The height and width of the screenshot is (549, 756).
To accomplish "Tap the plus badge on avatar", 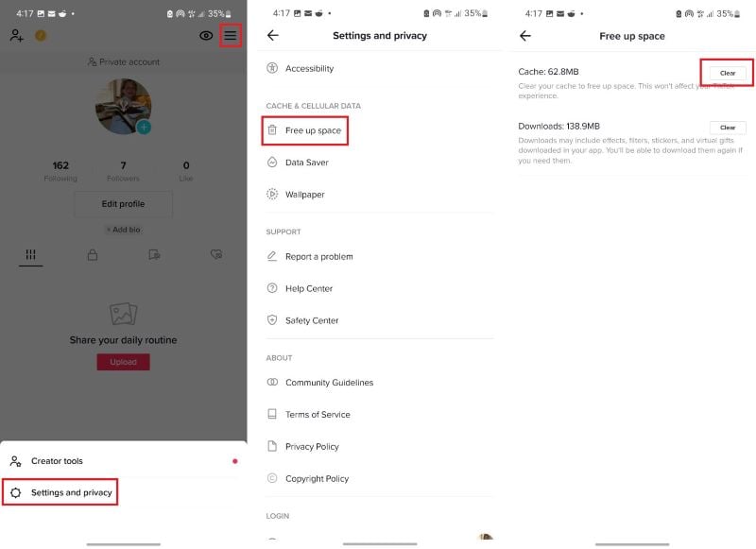I will (x=144, y=127).
